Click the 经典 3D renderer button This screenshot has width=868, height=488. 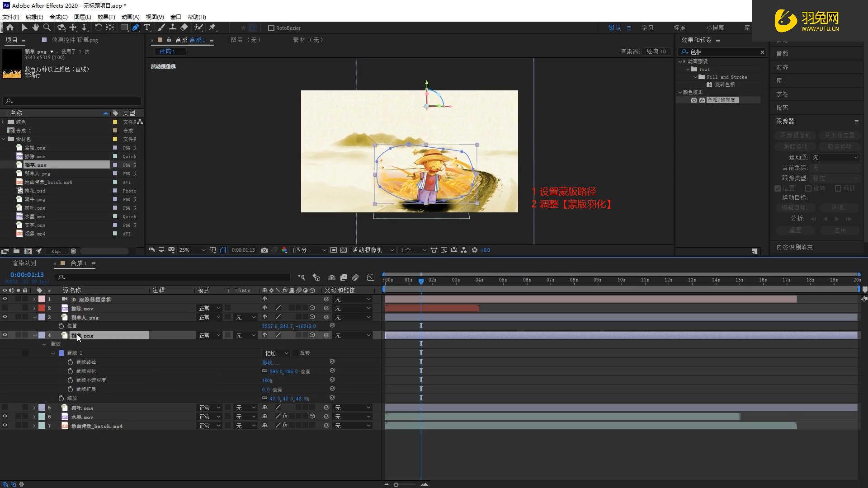656,52
